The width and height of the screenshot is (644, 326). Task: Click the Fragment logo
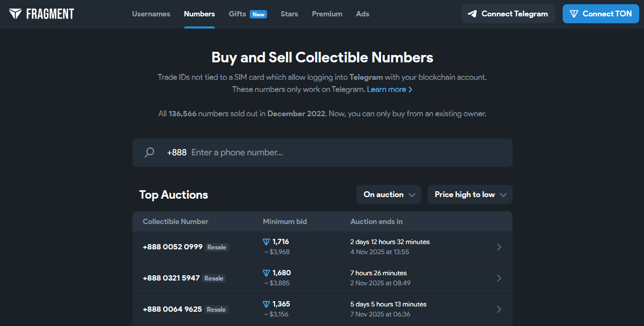point(41,14)
